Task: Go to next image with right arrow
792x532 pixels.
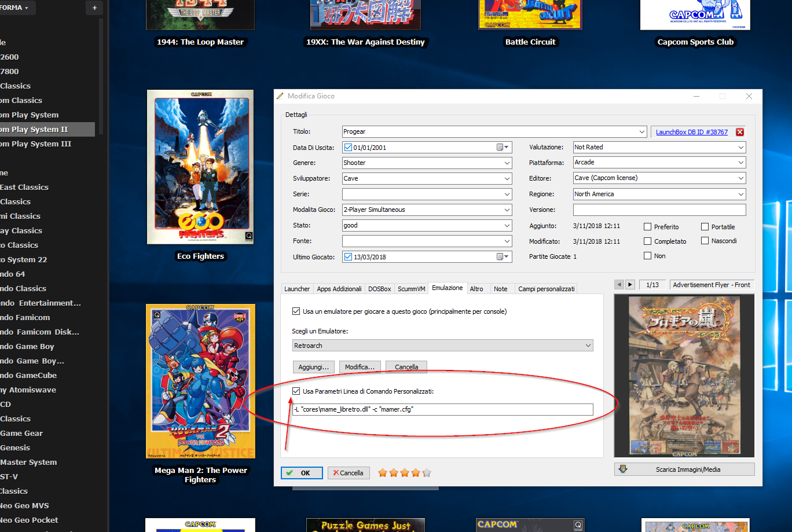Action: click(630, 285)
